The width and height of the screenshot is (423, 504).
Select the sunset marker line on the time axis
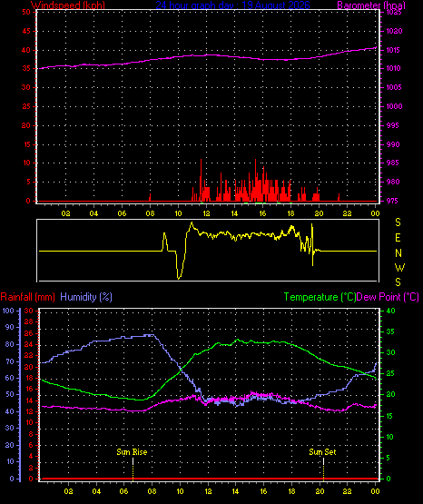tap(323, 469)
